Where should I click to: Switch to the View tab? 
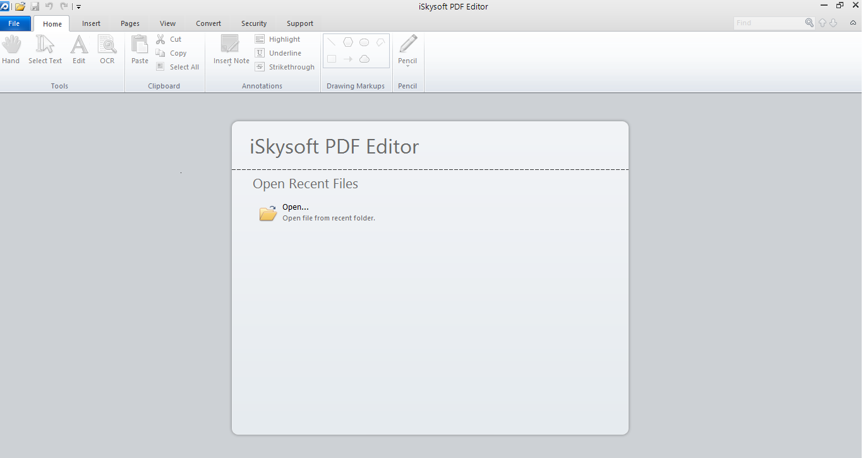[168, 23]
